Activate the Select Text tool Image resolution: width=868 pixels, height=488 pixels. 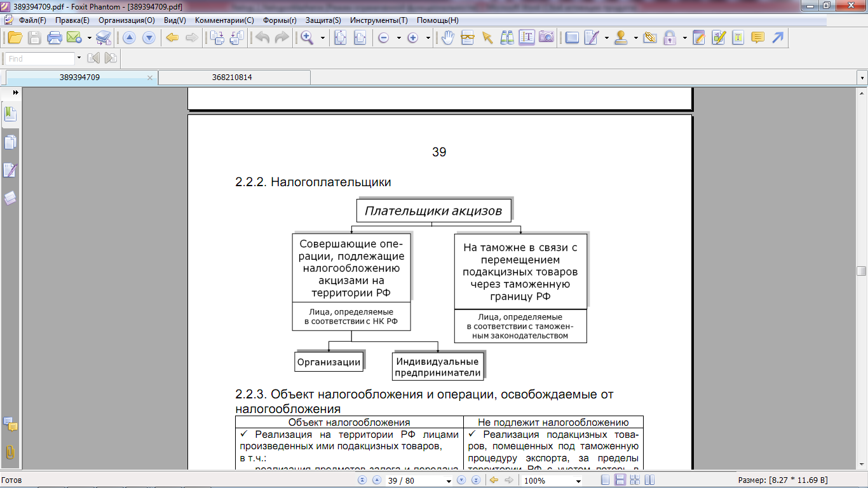(526, 37)
